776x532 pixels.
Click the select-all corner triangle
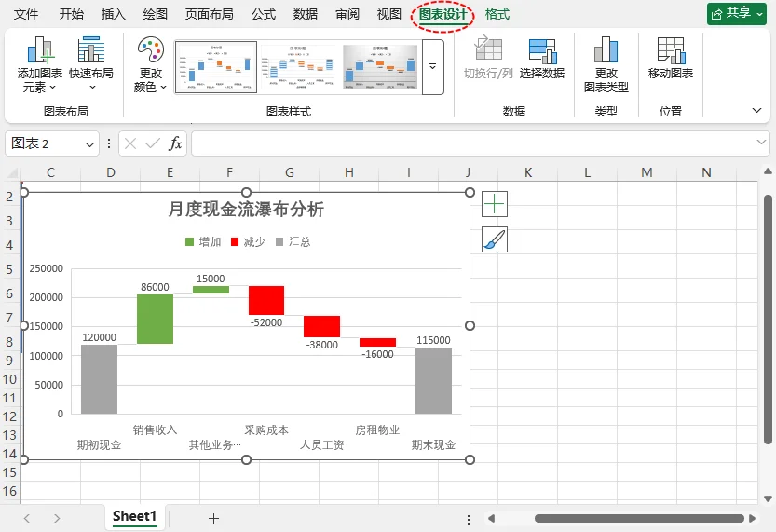click(12, 172)
